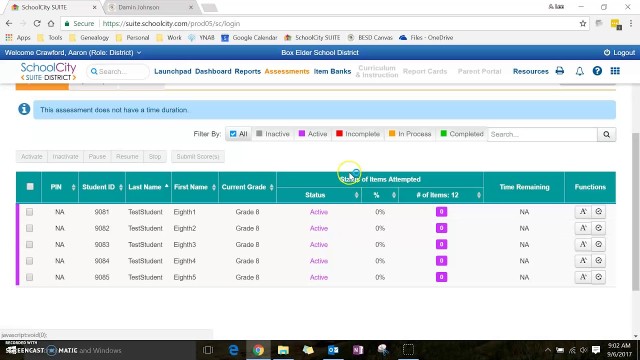
Task: Filter by Completed status
Action: tap(462, 134)
